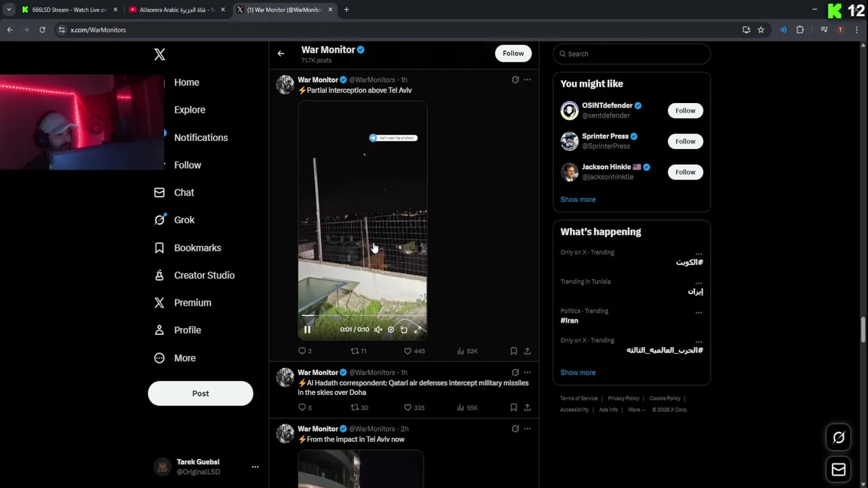Click the X logo in sidebar
Screen dimensions: 868x488
coord(159,54)
